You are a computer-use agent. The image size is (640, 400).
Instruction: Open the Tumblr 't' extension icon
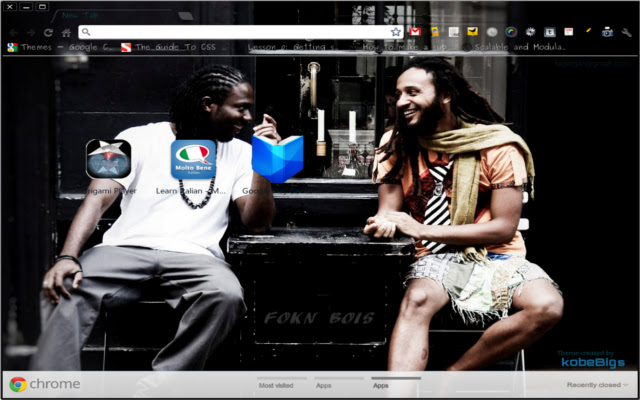coord(549,32)
